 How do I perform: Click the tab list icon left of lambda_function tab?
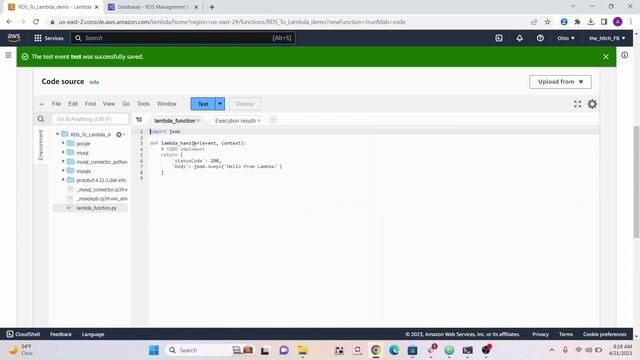[x=139, y=120]
